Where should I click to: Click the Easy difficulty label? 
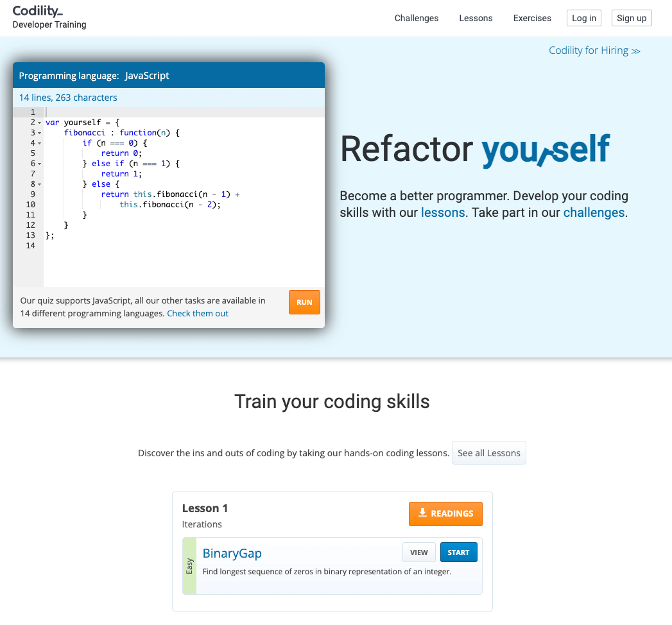189,566
